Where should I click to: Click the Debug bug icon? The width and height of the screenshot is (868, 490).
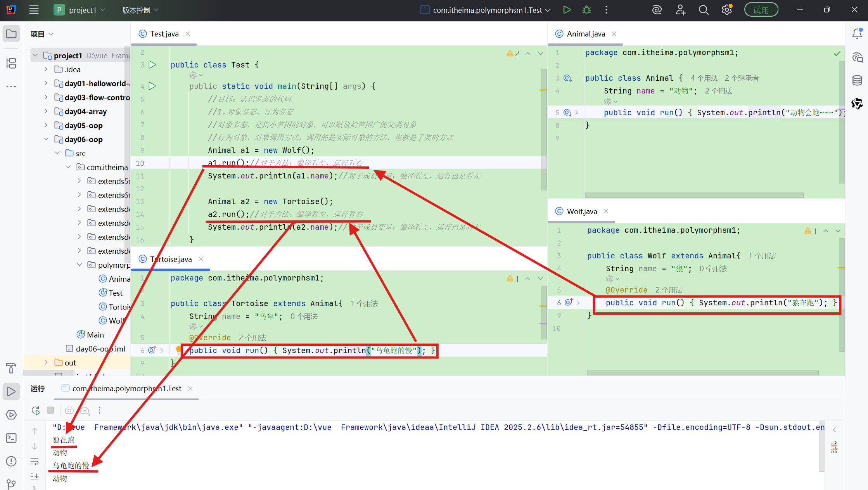[586, 10]
